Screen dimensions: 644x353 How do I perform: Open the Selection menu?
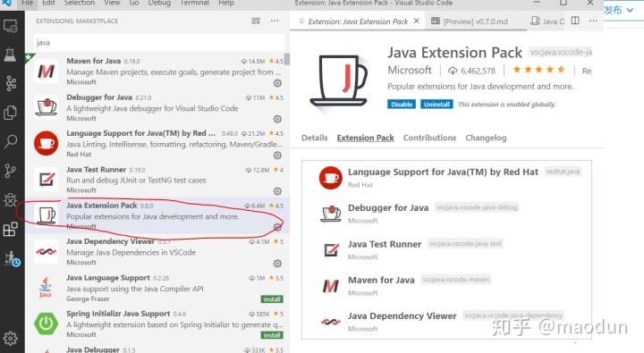tap(80, 3)
